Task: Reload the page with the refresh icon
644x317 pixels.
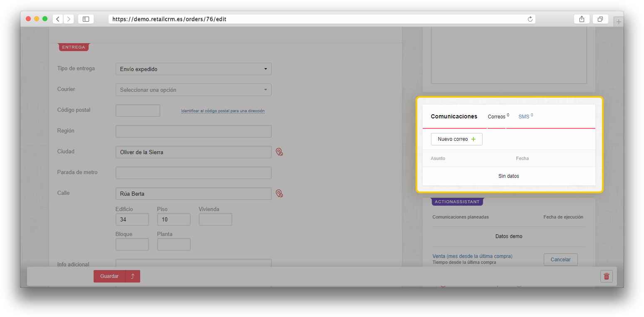Action: pyautogui.click(x=530, y=19)
